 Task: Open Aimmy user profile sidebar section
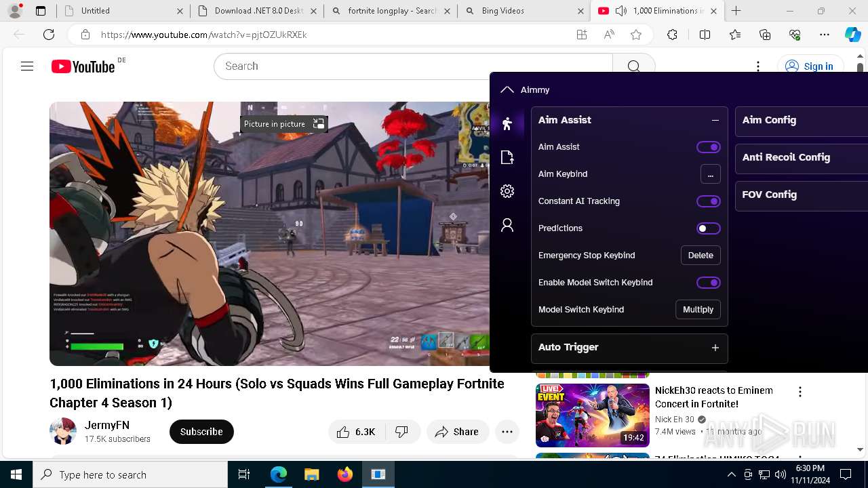tap(507, 225)
